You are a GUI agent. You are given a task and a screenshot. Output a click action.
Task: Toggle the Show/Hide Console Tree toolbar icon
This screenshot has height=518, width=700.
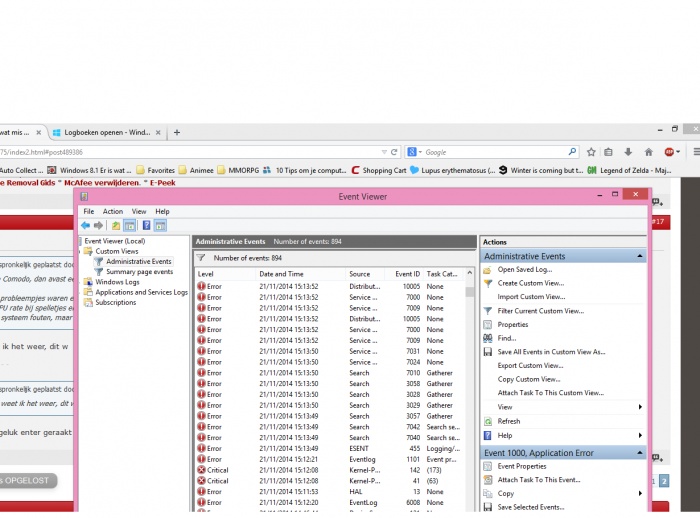point(129,226)
